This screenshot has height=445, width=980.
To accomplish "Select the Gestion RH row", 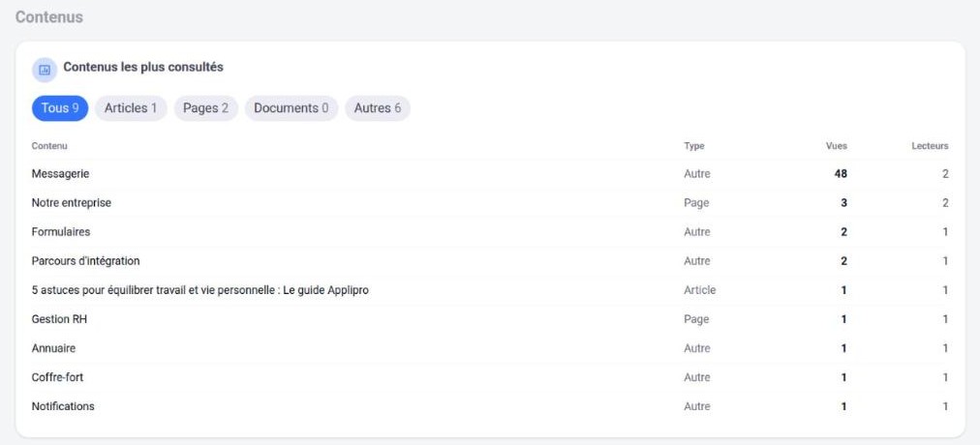I will click(x=490, y=319).
